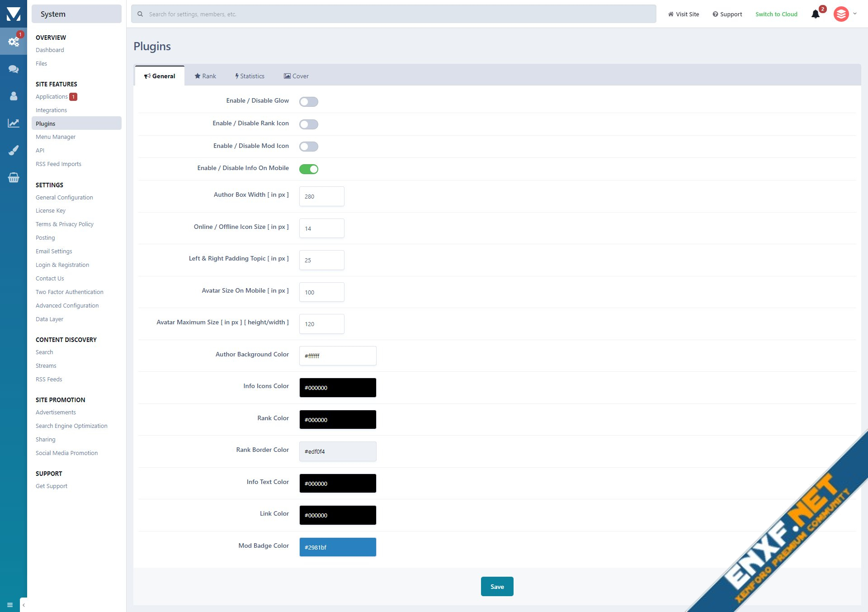868x612 pixels.
Task: Toggle the Enable / Disable Rank Icon switch
Action: pyautogui.click(x=309, y=124)
